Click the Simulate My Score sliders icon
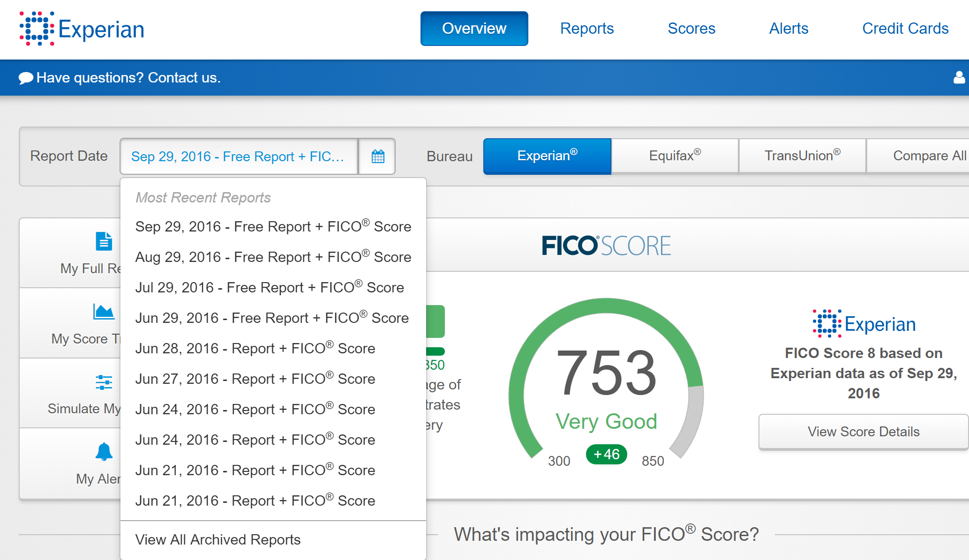Viewport: 969px width, 560px height. coord(104,382)
